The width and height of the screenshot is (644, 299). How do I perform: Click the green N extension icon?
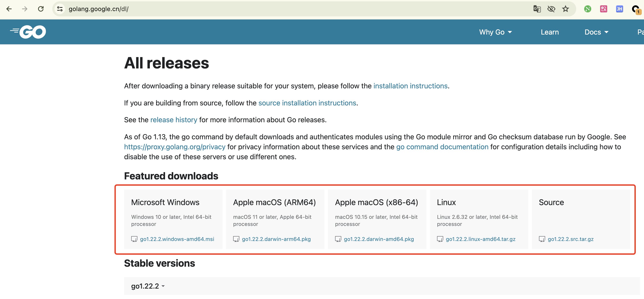(x=587, y=9)
